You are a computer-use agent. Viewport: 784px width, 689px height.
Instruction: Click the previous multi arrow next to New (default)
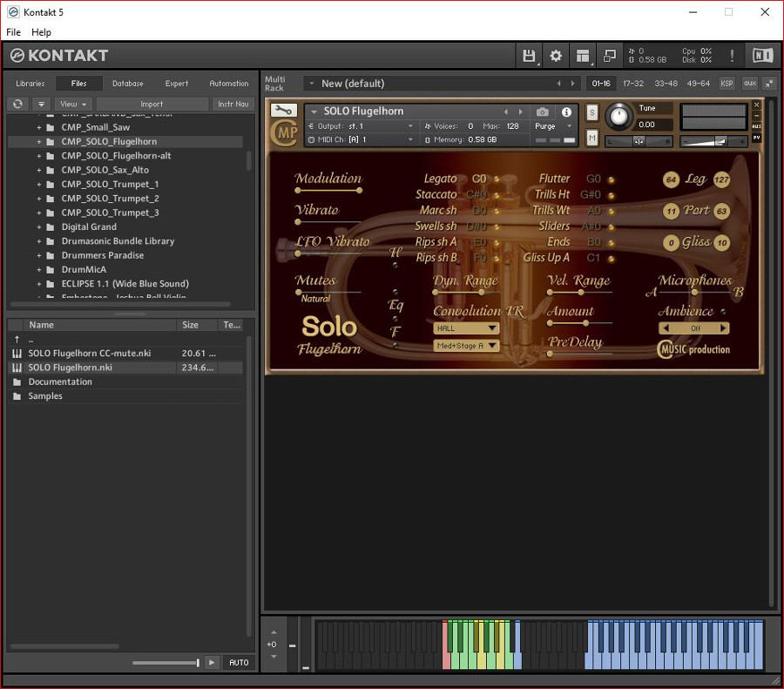[559, 84]
